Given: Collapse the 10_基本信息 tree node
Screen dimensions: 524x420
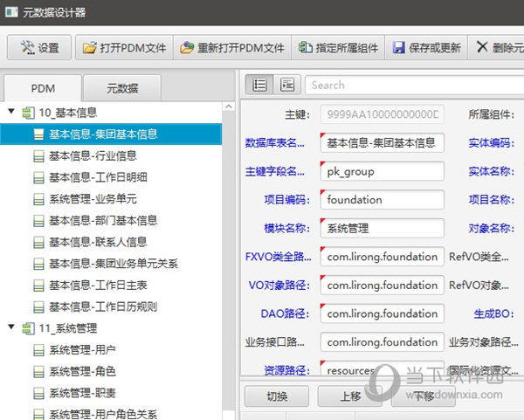Looking at the screenshot, I should (x=11, y=112).
